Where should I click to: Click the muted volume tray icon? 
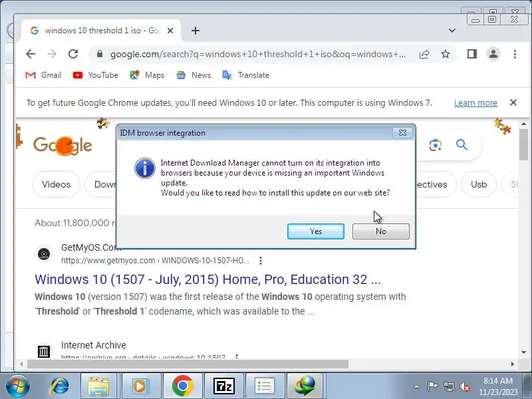click(464, 386)
